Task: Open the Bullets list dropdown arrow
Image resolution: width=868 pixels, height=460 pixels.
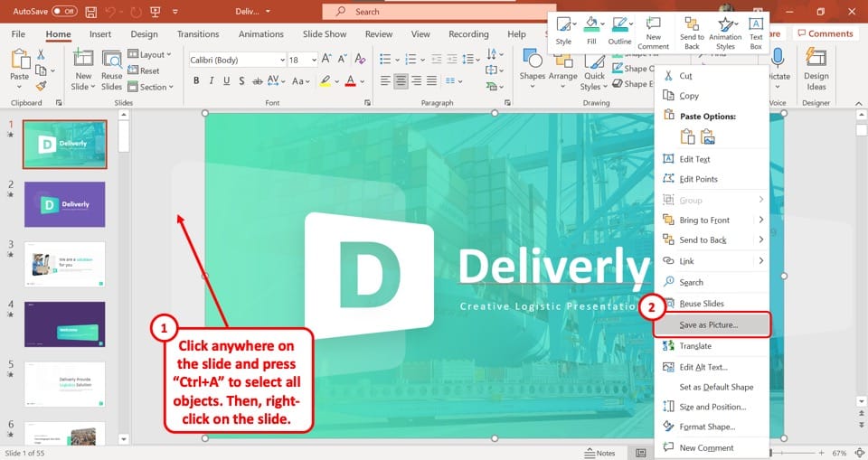Action: 397,60
